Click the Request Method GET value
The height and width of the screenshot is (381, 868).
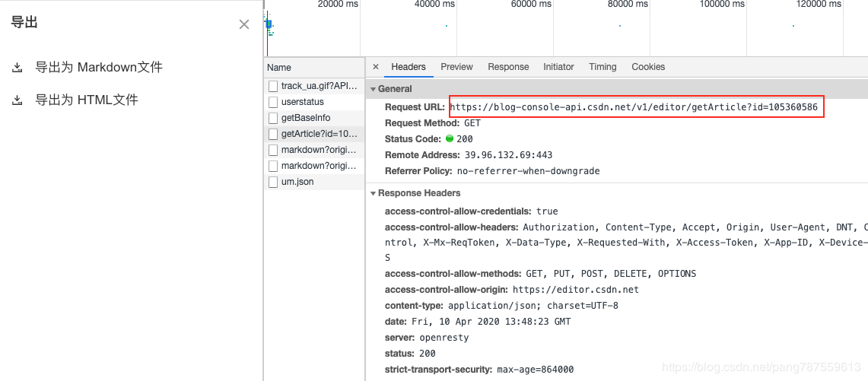point(472,123)
